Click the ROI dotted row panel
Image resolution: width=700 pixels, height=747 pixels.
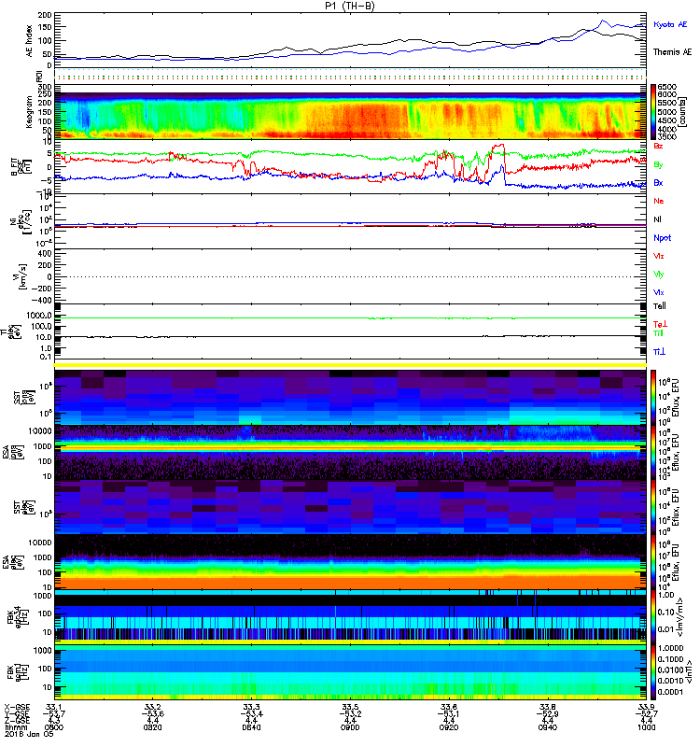click(350, 76)
